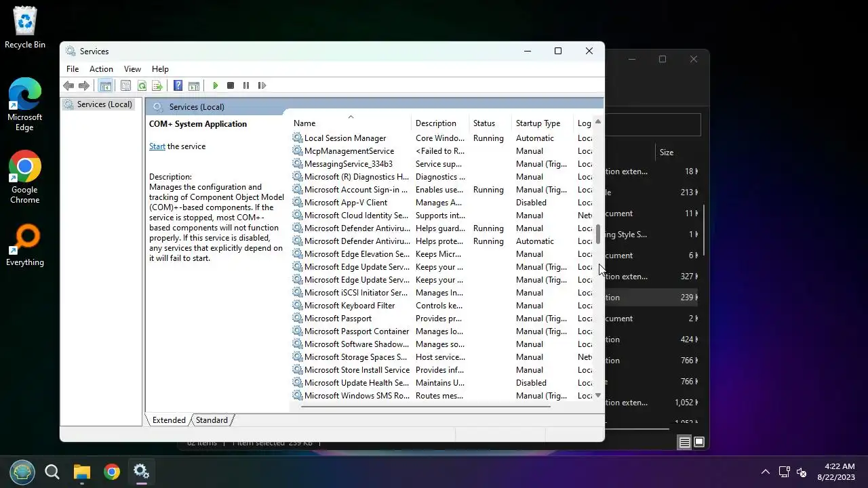Open the Help menu

click(x=160, y=69)
